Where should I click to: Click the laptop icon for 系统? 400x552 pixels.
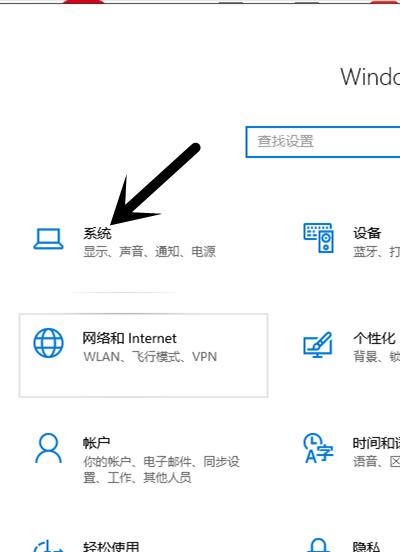[49, 239]
